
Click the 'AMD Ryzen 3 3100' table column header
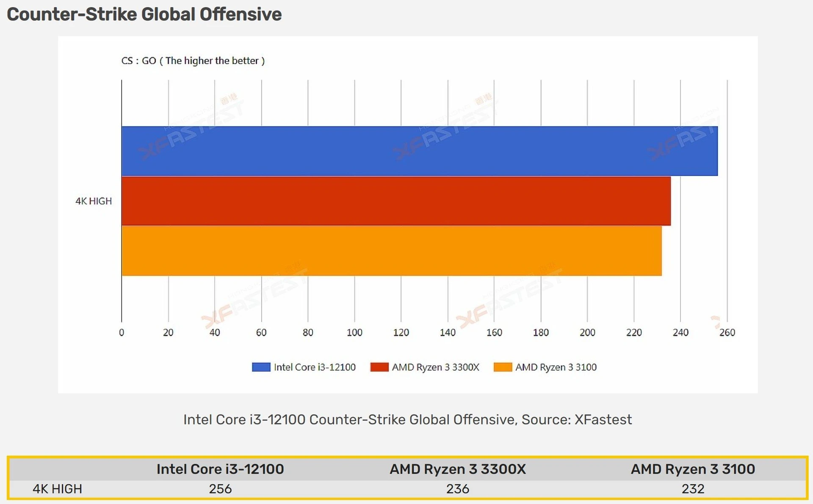tap(693, 469)
